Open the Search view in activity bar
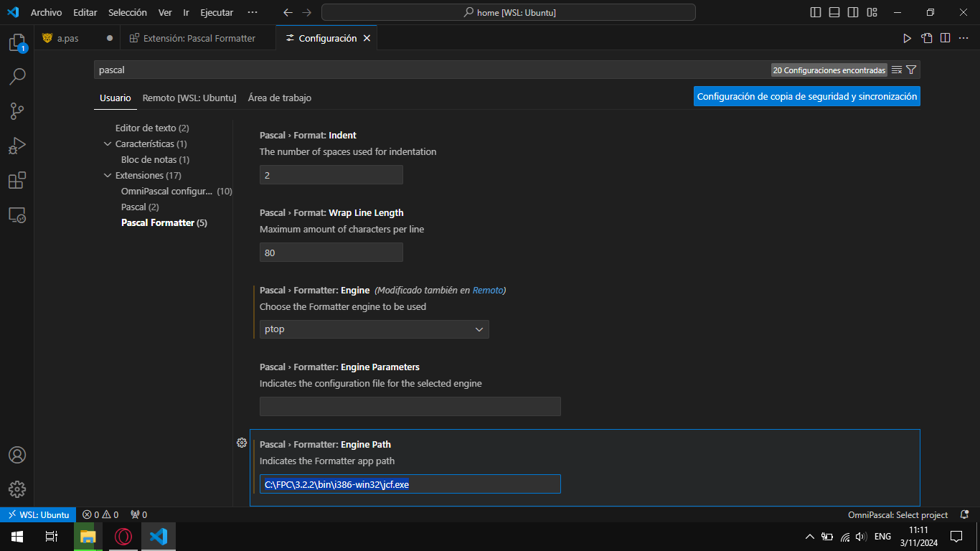This screenshot has width=980, height=551. coord(17,76)
